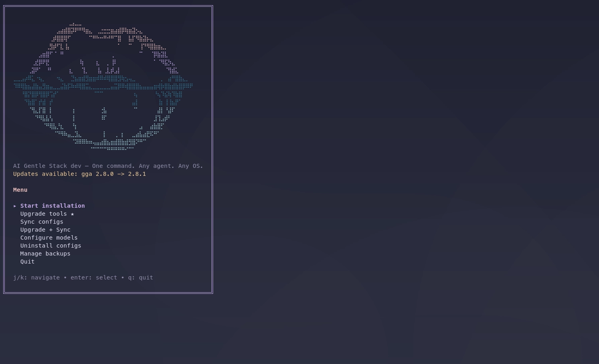
Task: Select Sync configs option
Action: [42, 222]
